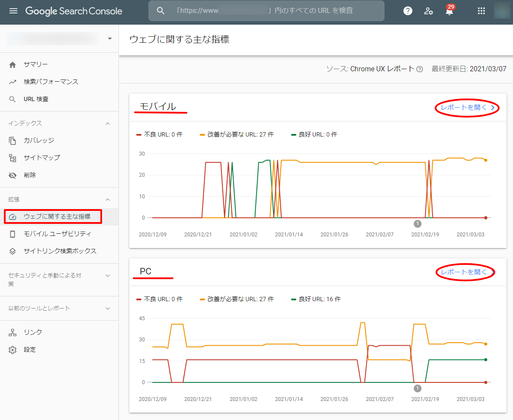Open notifications bell with 29 badge
The image size is (513, 420).
tap(449, 11)
